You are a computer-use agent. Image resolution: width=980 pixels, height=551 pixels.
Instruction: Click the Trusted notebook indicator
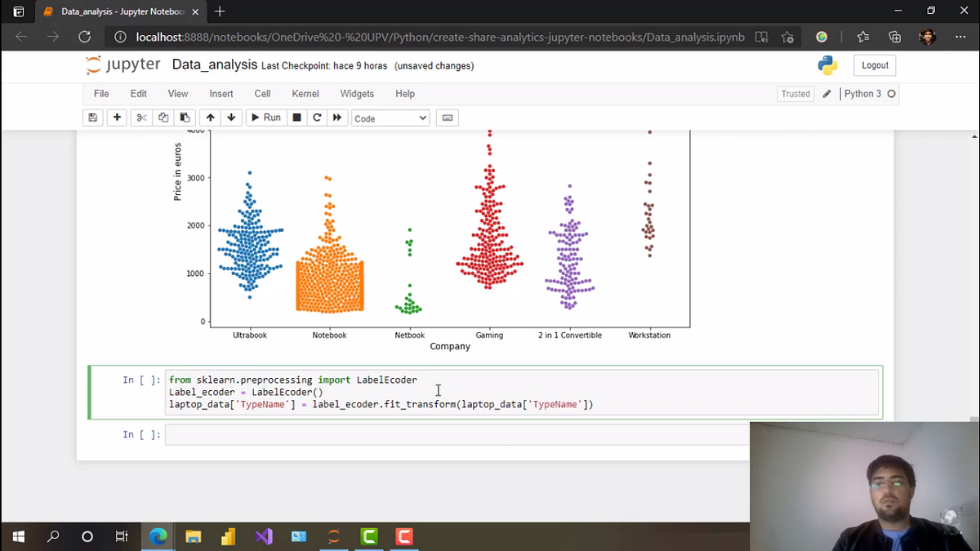tap(795, 93)
